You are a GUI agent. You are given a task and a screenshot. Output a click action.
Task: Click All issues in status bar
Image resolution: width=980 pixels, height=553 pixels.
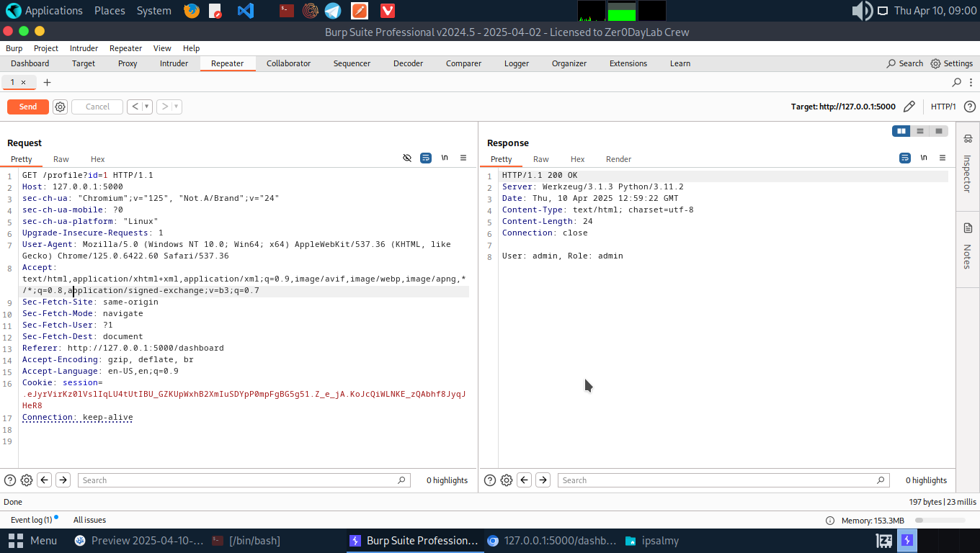(89, 520)
